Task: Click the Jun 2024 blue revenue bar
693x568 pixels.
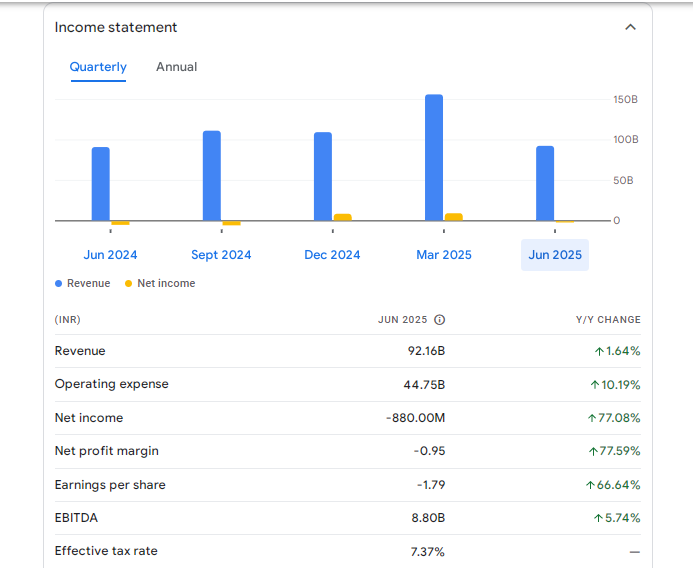Action: 101,183
